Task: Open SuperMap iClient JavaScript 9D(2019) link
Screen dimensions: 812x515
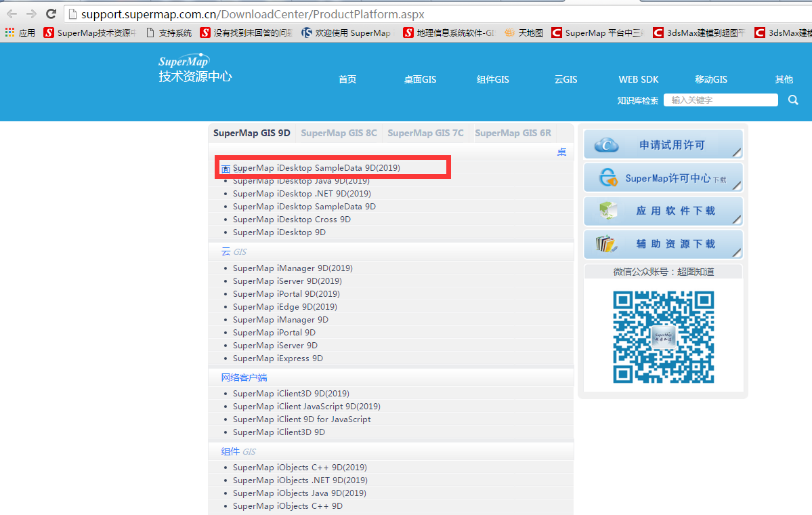Action: 307,407
